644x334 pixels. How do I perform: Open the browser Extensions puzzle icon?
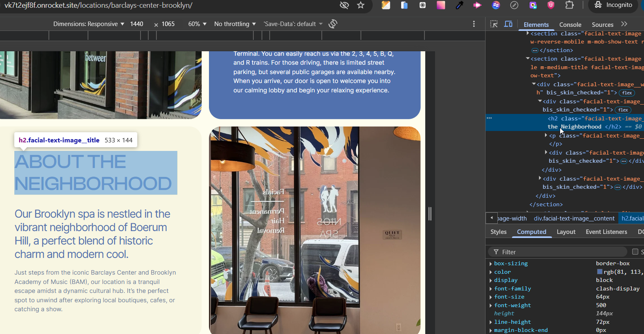tap(569, 5)
